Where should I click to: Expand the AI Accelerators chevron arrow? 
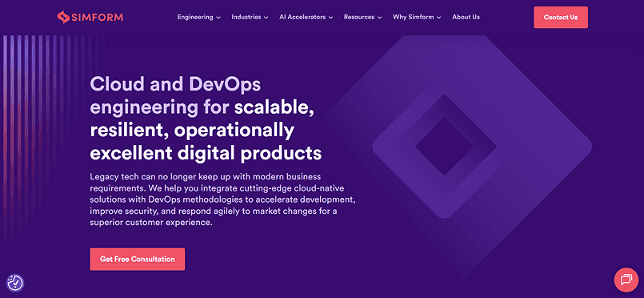coord(330,18)
